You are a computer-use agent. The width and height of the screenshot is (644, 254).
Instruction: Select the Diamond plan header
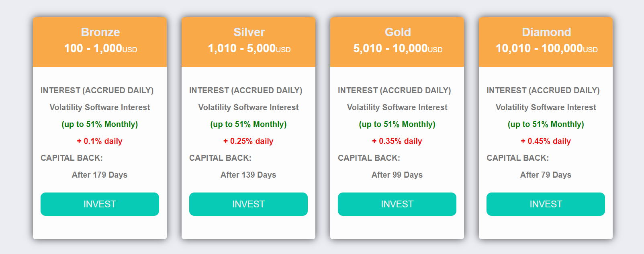(x=546, y=42)
